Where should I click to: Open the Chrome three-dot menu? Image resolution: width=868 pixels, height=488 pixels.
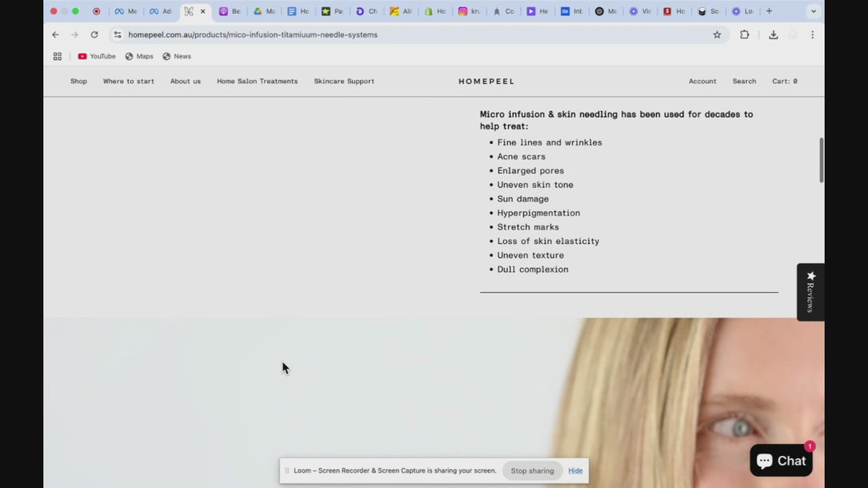(x=812, y=34)
